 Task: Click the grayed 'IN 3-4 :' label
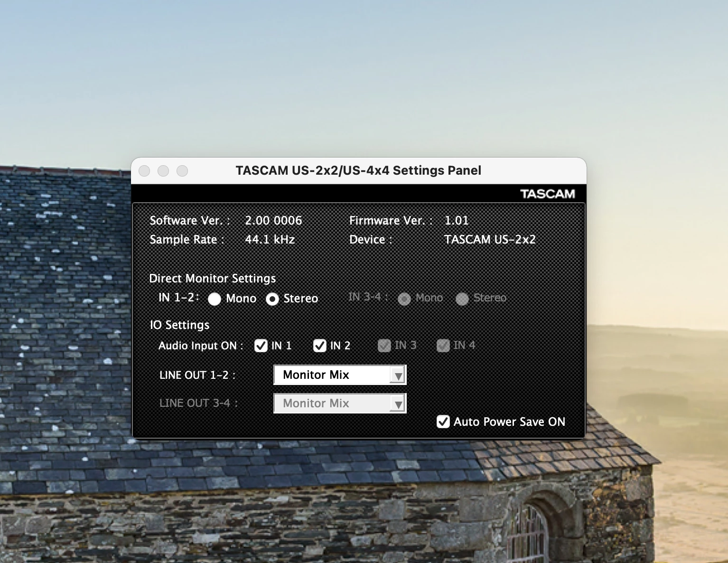[x=368, y=297]
